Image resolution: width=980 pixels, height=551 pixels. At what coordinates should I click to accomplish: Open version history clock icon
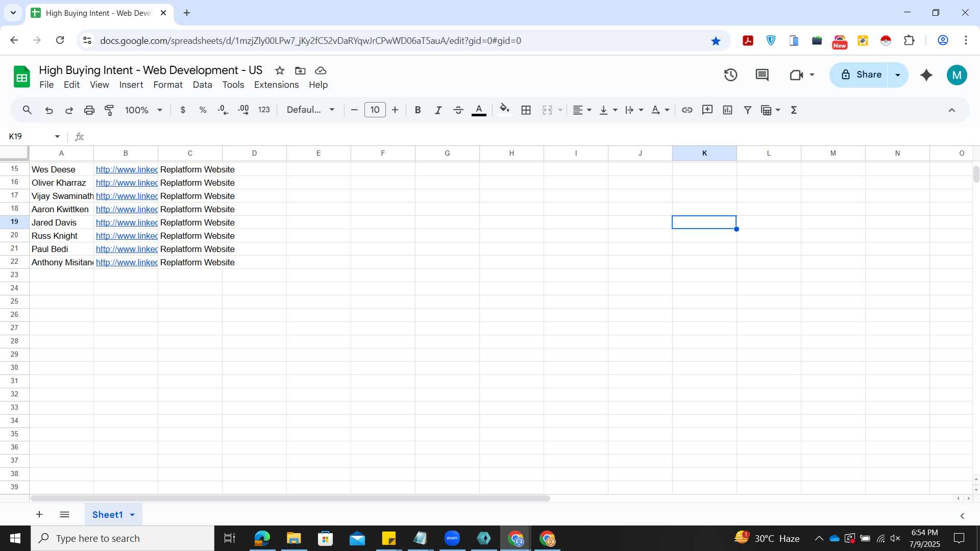coord(731,75)
